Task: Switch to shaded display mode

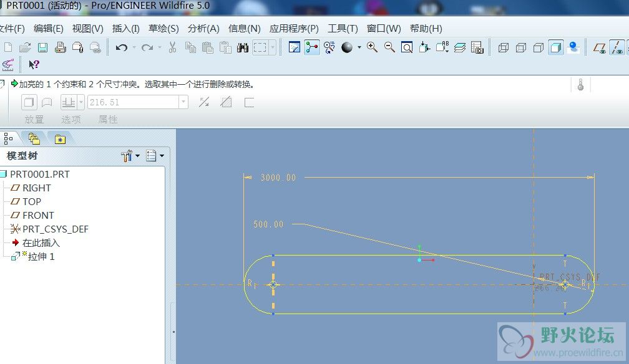Action: 555,48
